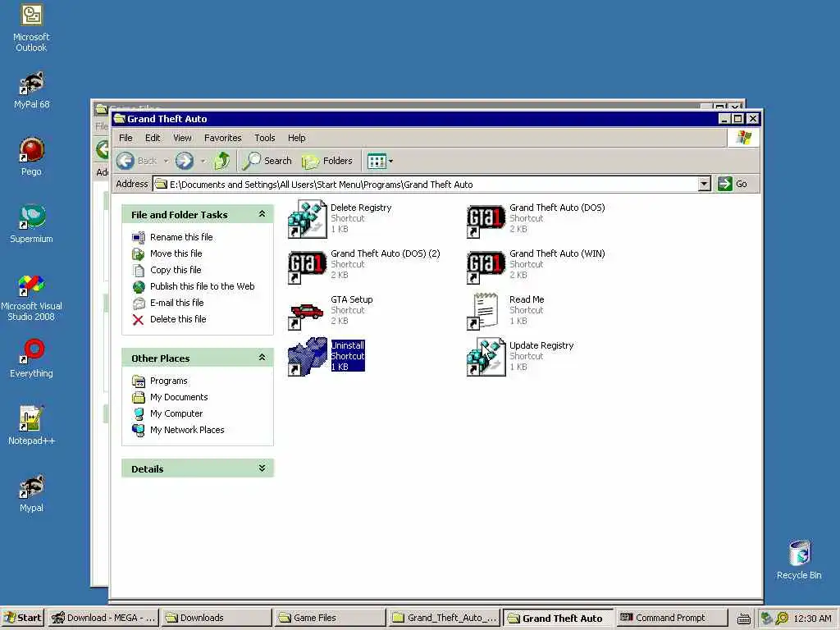Select the Delete Registry shortcut icon

pyautogui.click(x=307, y=218)
